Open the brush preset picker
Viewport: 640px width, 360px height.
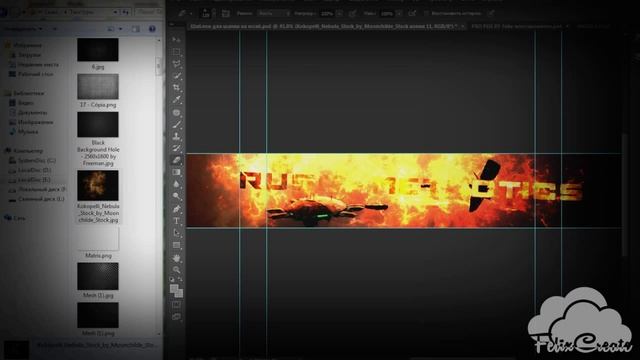pos(207,13)
